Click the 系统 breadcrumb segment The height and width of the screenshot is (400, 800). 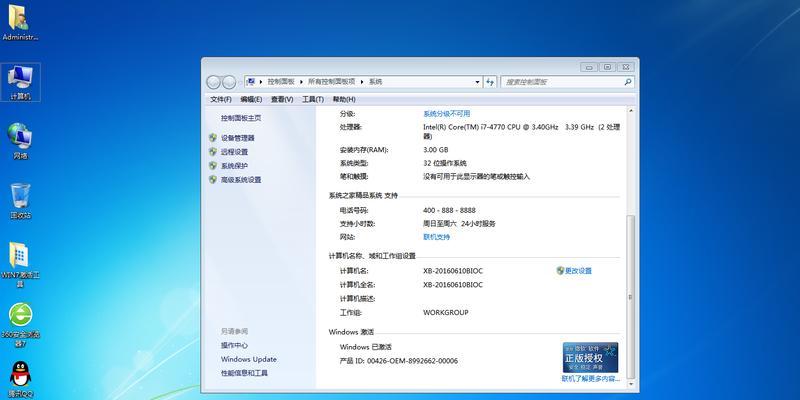click(x=376, y=82)
